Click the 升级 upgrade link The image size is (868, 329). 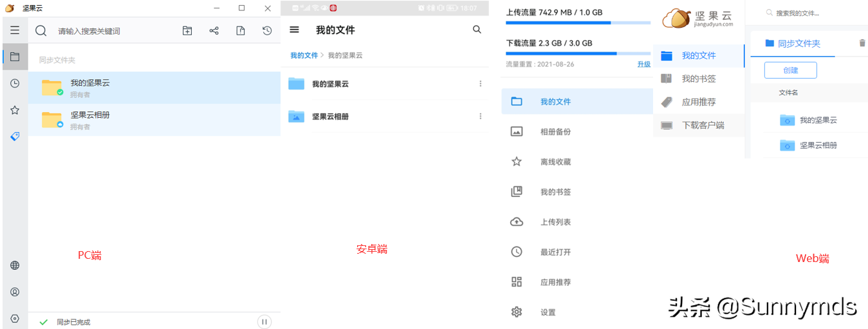643,64
